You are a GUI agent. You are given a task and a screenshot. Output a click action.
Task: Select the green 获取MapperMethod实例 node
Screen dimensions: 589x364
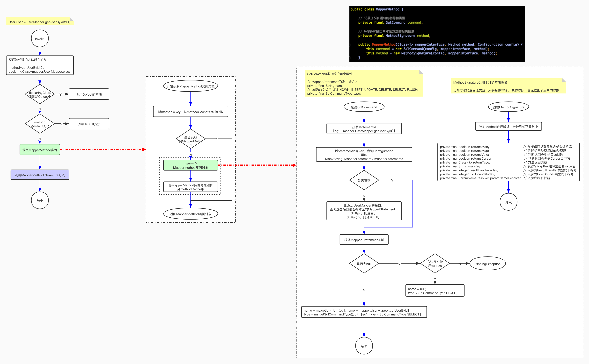coord(40,150)
